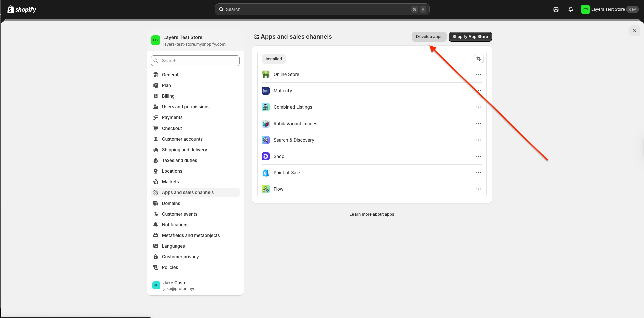Screen dimensions: 644x318
Task: Open more actions for Search & Discovery
Action: click(479, 140)
